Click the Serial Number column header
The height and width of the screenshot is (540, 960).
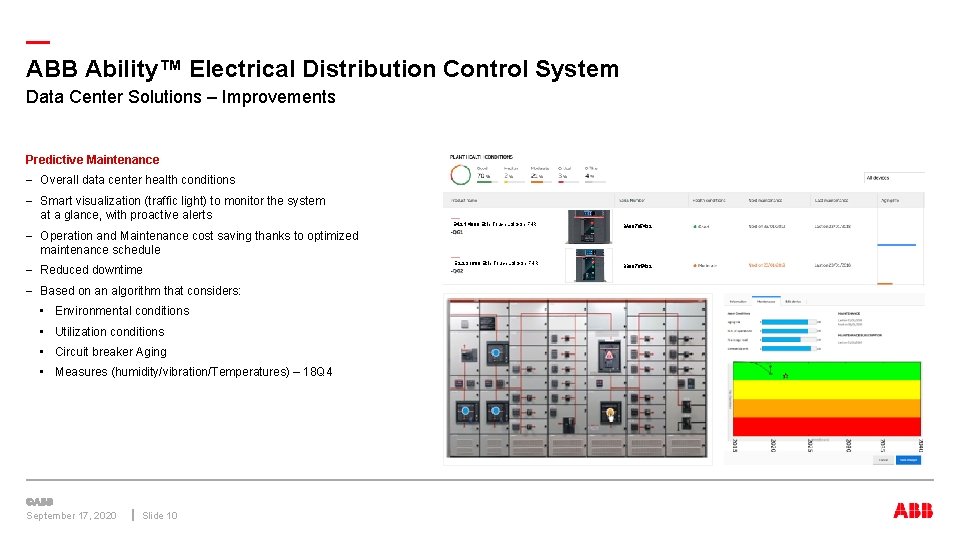coord(632,200)
